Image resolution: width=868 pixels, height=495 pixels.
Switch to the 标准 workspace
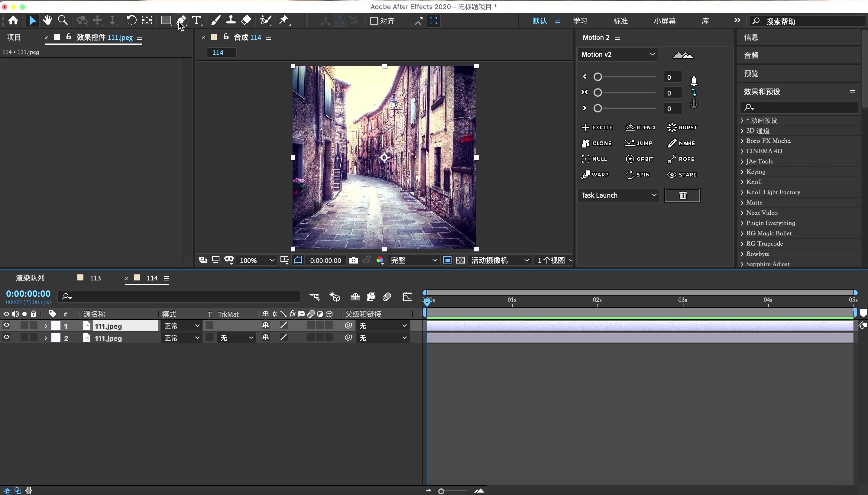pyautogui.click(x=620, y=21)
